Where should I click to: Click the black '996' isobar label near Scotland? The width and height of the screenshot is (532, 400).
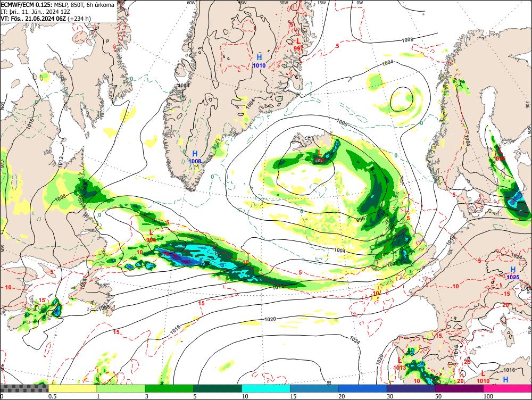pyautogui.click(x=361, y=219)
